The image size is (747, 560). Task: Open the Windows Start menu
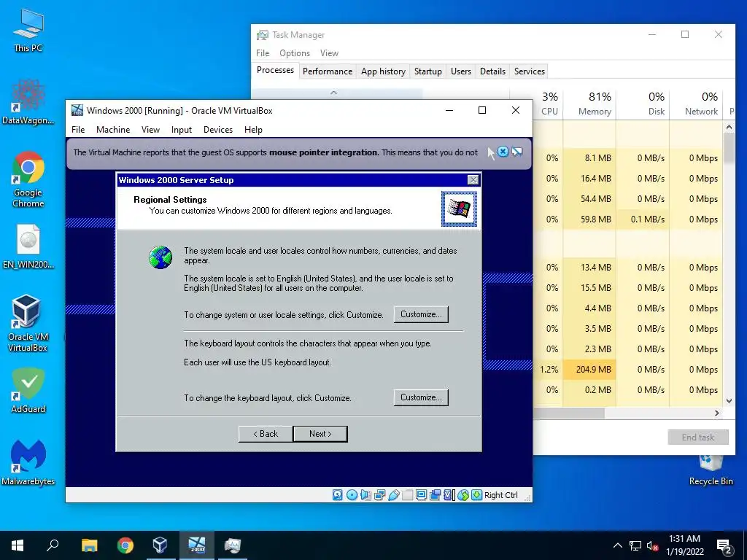[18, 545]
